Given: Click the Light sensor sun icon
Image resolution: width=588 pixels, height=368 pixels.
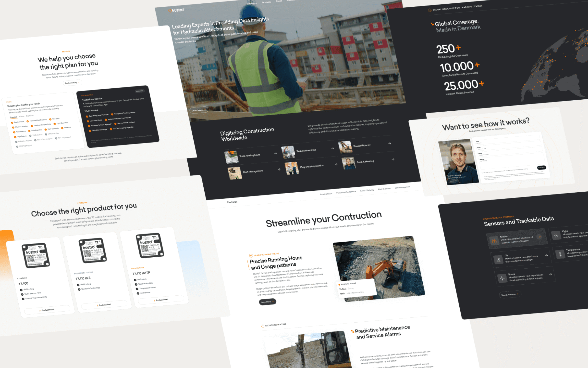Looking at the screenshot, I should pyautogui.click(x=556, y=235).
